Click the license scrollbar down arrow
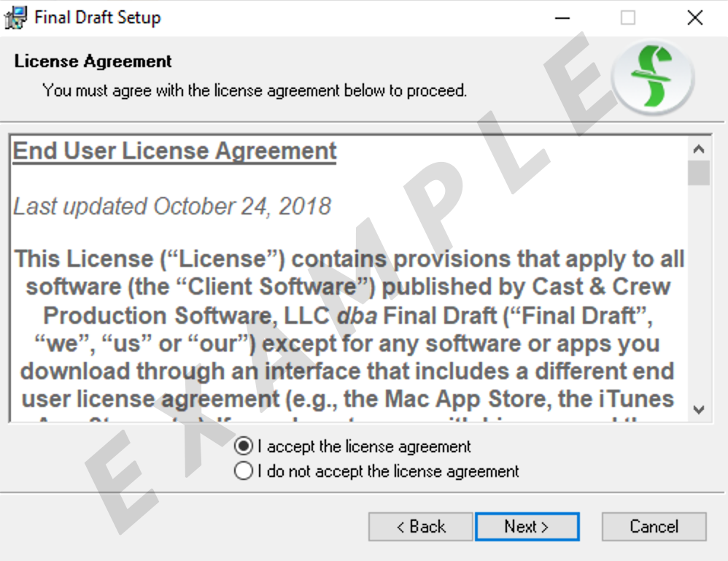The image size is (728, 561). pos(699,409)
